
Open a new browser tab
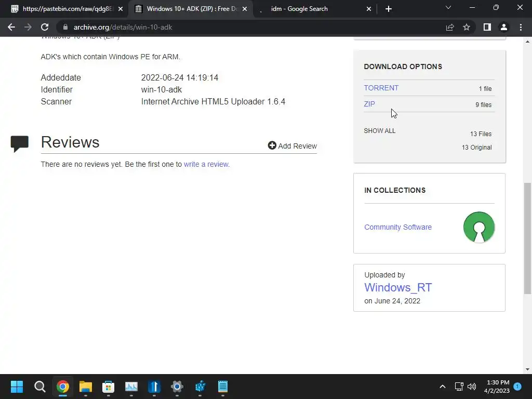[389, 9]
